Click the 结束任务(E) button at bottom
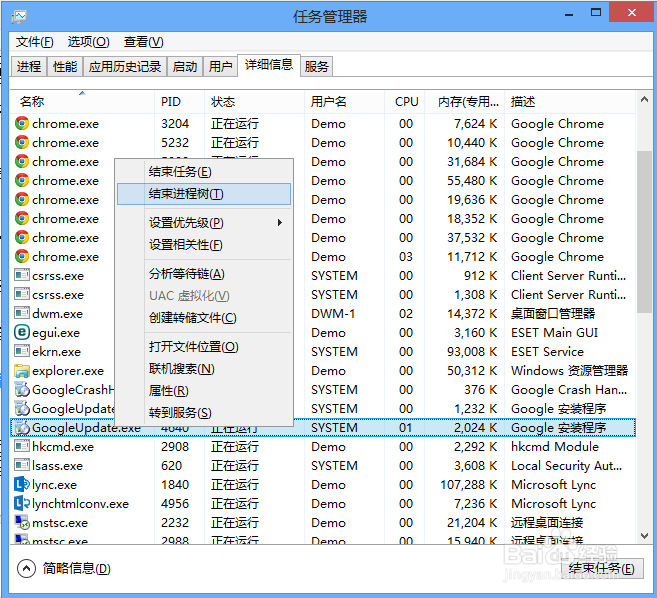657x598 pixels. [602, 568]
